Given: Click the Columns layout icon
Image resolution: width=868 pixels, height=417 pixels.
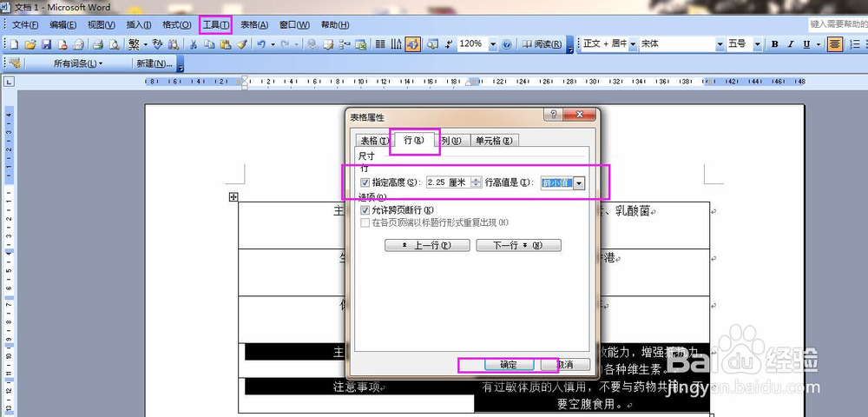Looking at the screenshot, I should click(380, 44).
